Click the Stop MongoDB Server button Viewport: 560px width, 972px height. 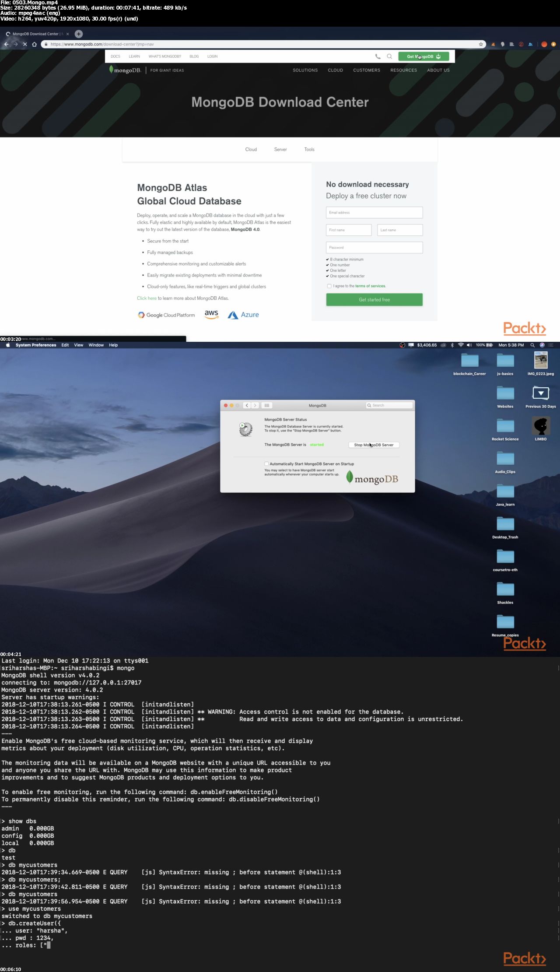[374, 445]
